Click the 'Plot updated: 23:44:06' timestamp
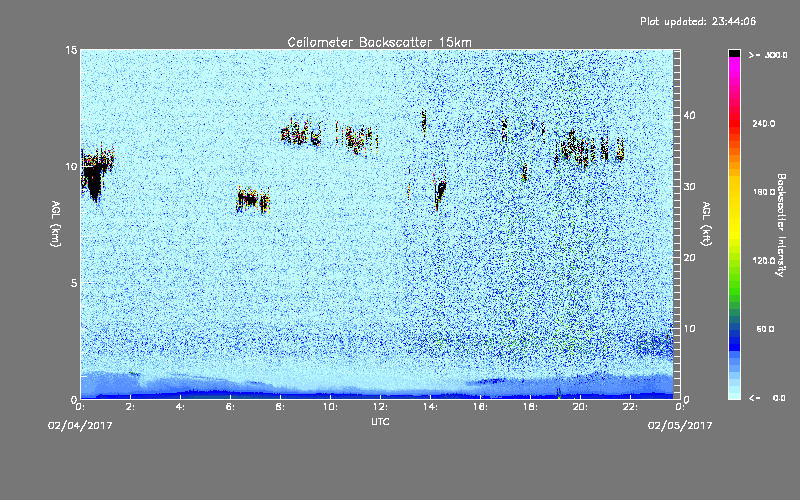This screenshot has height=500, width=800. point(698,21)
